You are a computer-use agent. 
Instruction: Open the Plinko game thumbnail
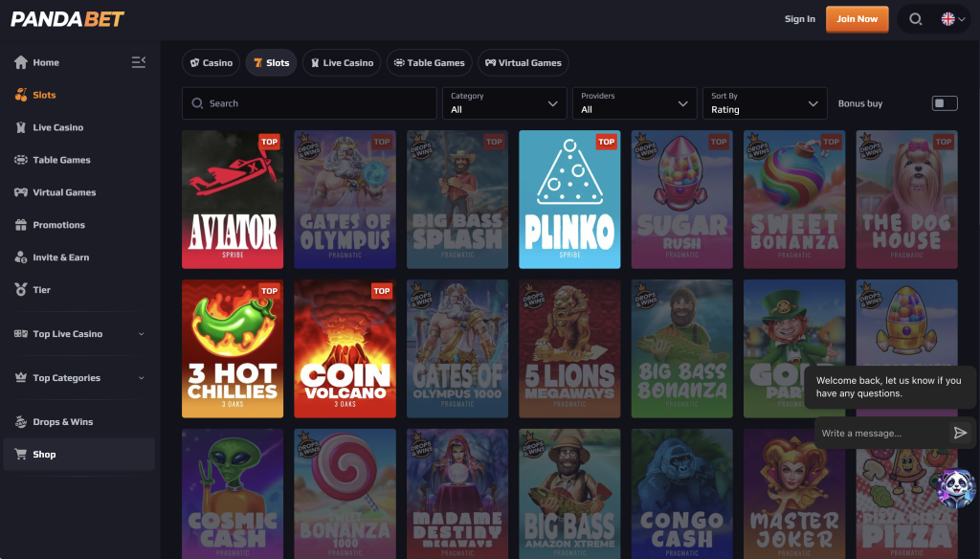(569, 199)
